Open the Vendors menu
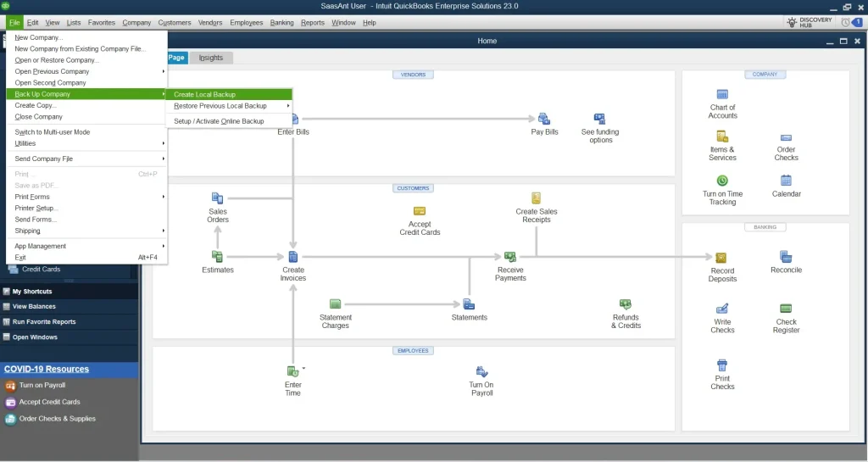 [x=210, y=23]
